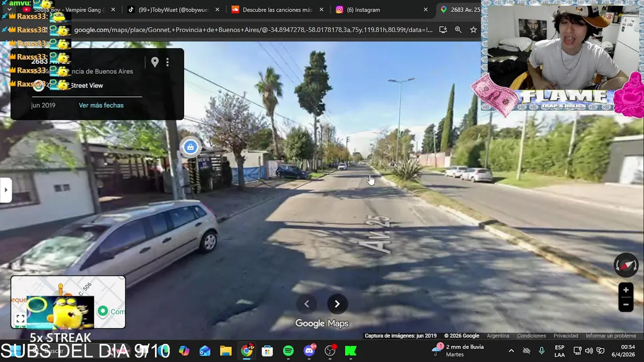Image resolution: width=644 pixels, height=362 pixels.
Task: Open Copilot from the taskbar
Action: click(x=184, y=351)
